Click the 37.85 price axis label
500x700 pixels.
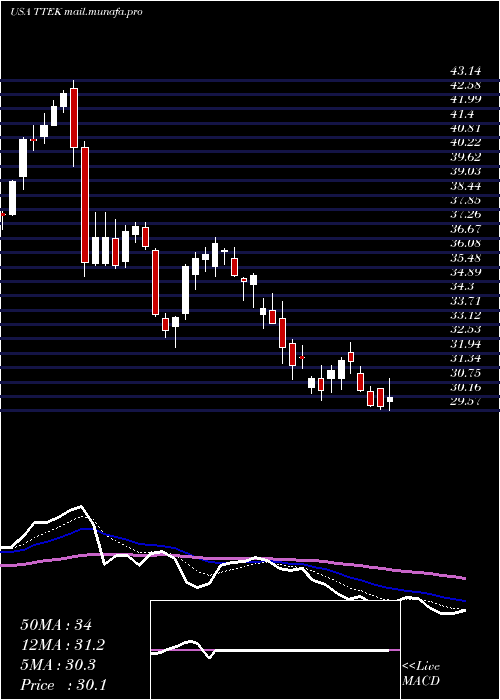tap(464, 200)
